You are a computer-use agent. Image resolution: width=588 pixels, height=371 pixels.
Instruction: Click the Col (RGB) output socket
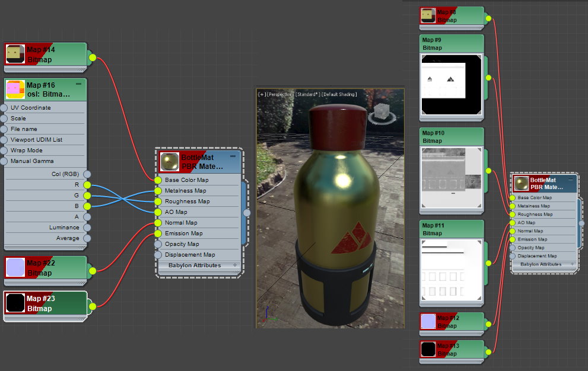point(87,174)
